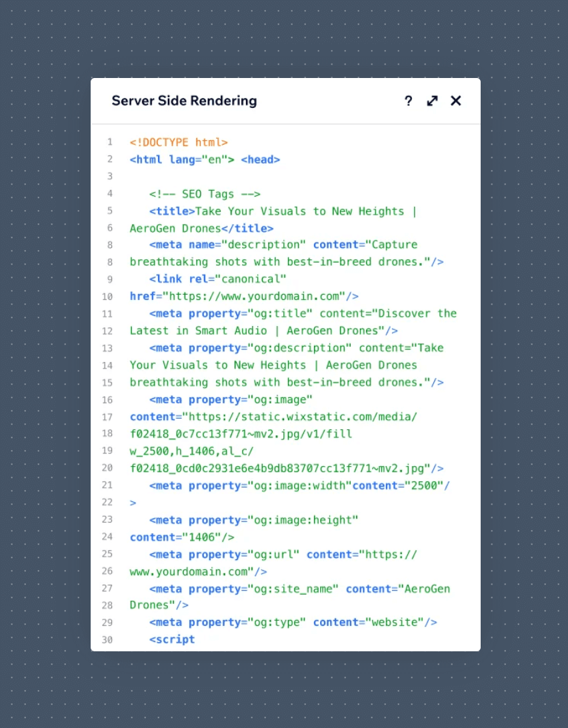This screenshot has width=568, height=728.
Task: Click the meta name="description" attribute
Action: tap(247, 245)
